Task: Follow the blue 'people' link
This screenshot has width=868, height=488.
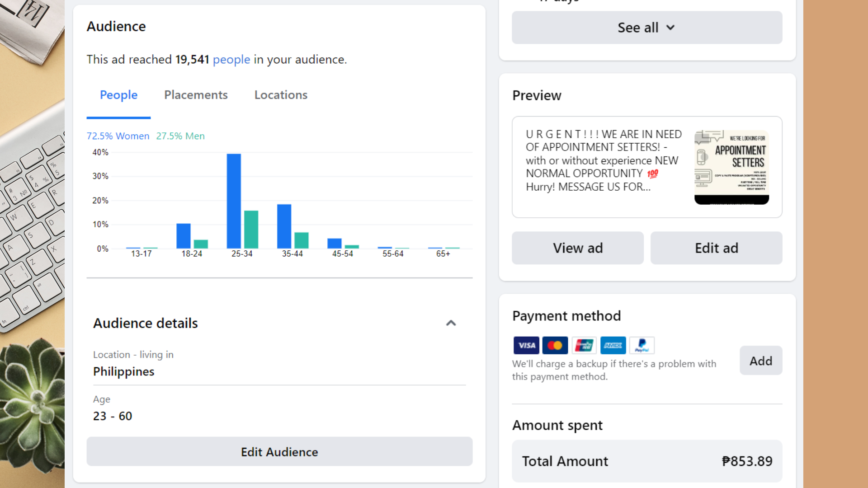Action: click(231, 60)
